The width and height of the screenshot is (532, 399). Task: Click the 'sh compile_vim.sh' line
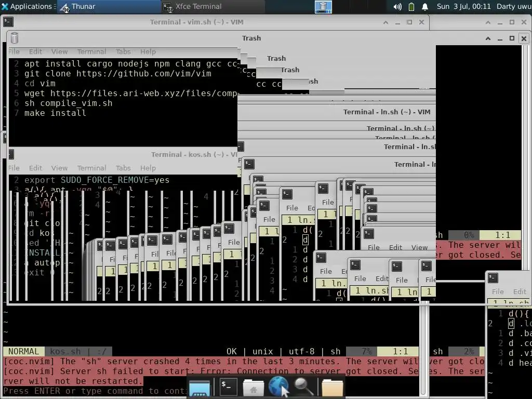point(68,103)
